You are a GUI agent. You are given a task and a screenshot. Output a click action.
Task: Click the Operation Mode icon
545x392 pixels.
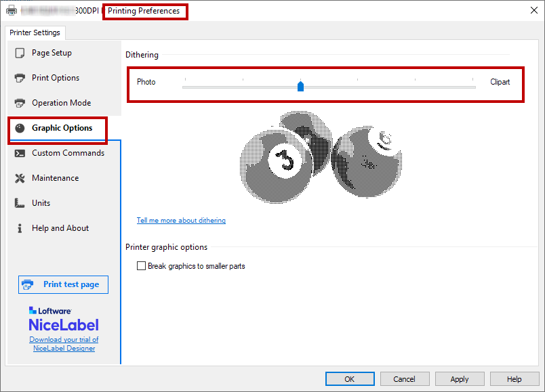click(20, 103)
